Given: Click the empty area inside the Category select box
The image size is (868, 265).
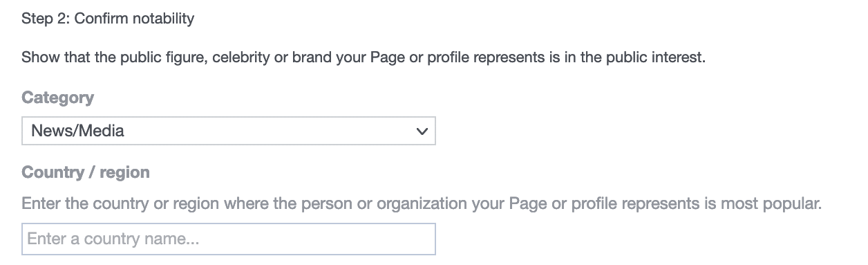Looking at the screenshot, I should pyautogui.click(x=270, y=130).
